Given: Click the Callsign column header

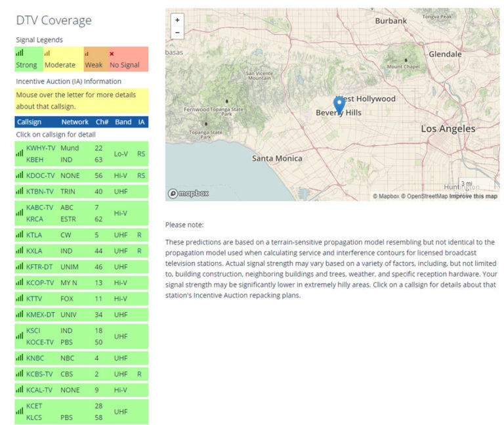Looking at the screenshot, I should (30, 122).
